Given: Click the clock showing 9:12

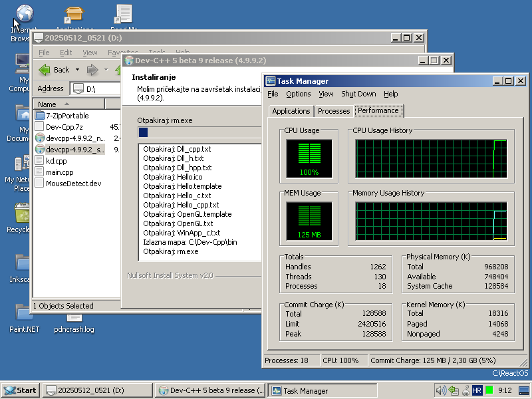Looking at the screenshot, I should coord(505,390).
